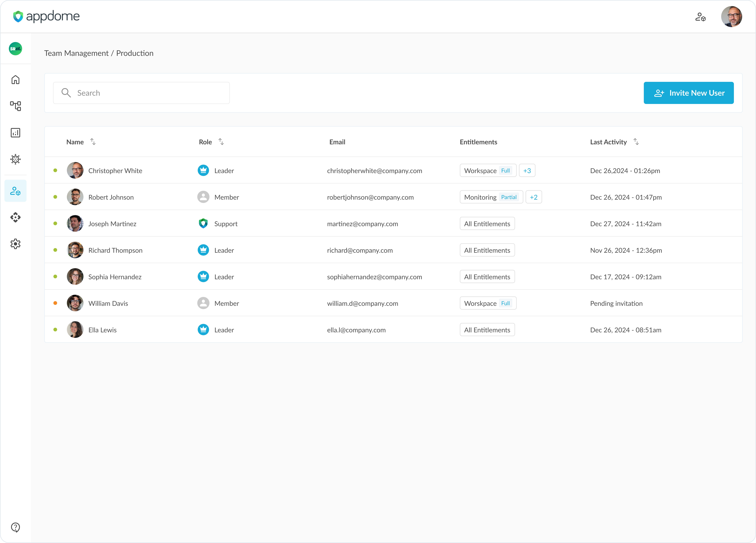The width and height of the screenshot is (756, 543).
Task: Select the Team Management sidebar icon
Action: 15,191
